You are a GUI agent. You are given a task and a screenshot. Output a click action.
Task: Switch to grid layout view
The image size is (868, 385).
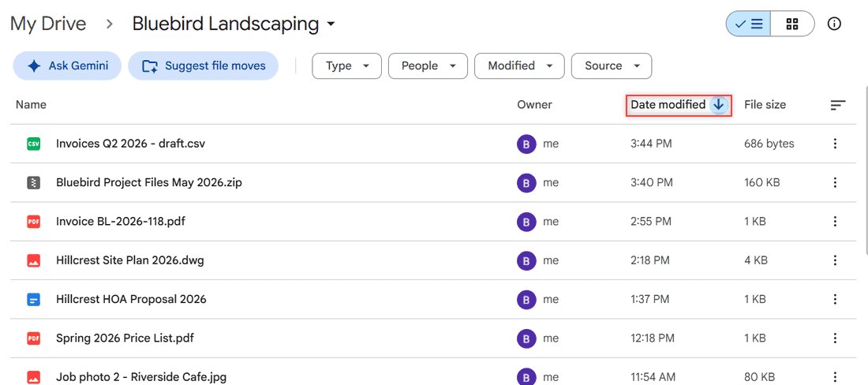pyautogui.click(x=792, y=24)
